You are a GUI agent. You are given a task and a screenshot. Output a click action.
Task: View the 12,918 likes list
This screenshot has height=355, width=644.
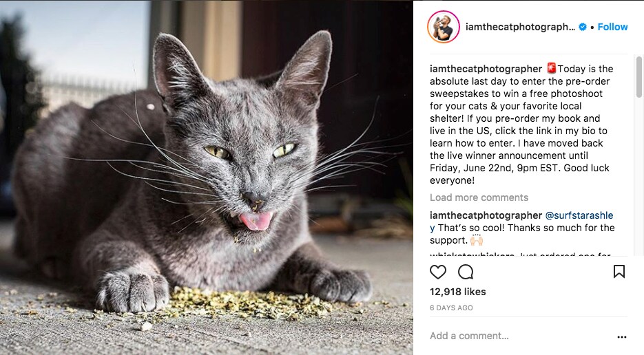coord(457,292)
